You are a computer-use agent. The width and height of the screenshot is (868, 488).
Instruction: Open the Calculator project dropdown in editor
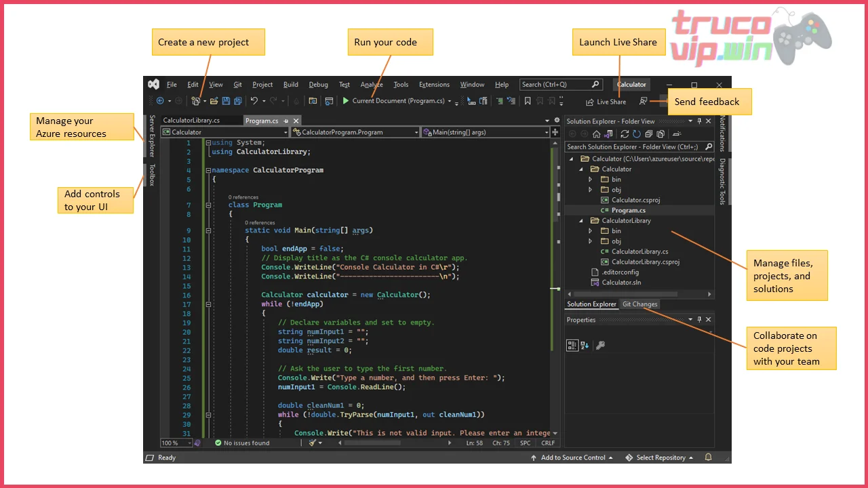click(x=285, y=132)
